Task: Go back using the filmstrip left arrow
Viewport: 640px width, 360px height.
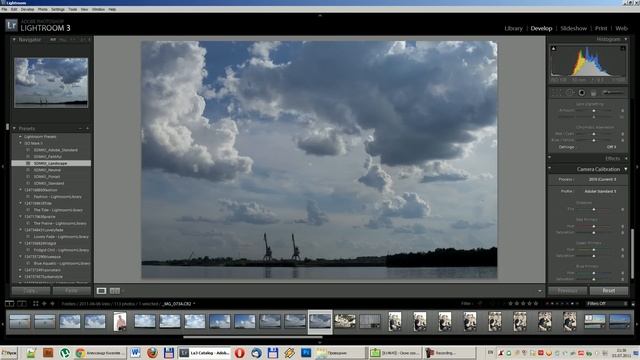Action: click(x=44, y=303)
